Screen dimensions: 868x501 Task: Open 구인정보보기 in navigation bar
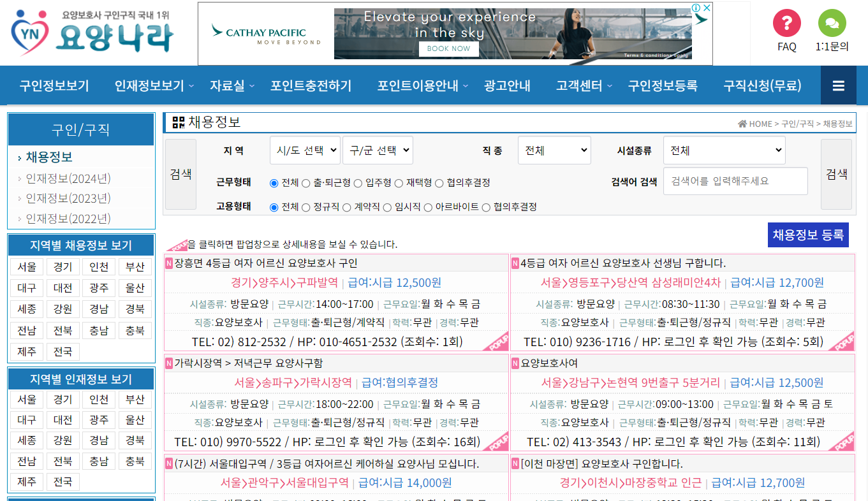point(54,86)
